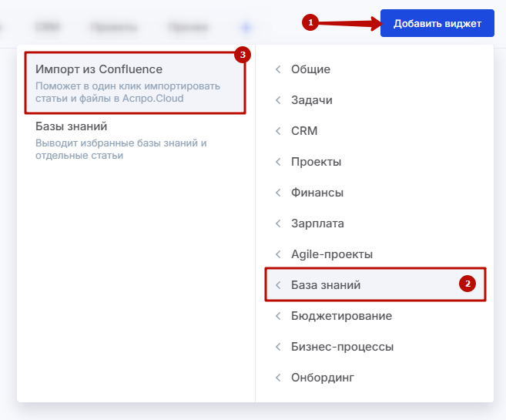Open the blurred Прочее top tab
The image size is (506, 420).
188,27
